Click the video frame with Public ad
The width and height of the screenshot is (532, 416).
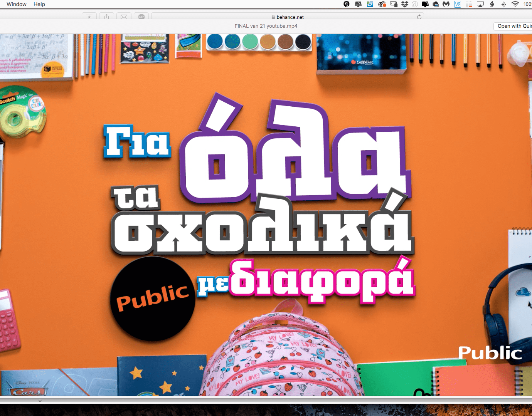pyautogui.click(x=266, y=215)
